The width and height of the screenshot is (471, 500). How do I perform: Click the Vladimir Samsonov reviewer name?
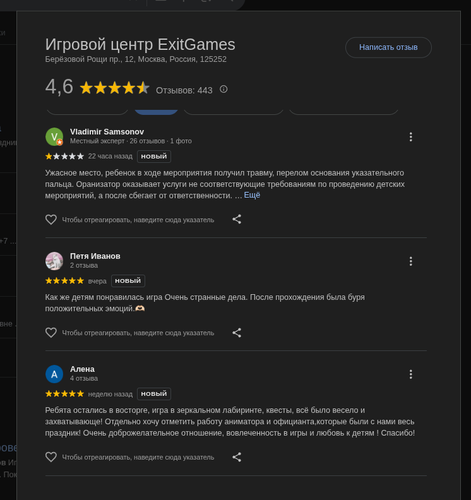click(x=107, y=132)
